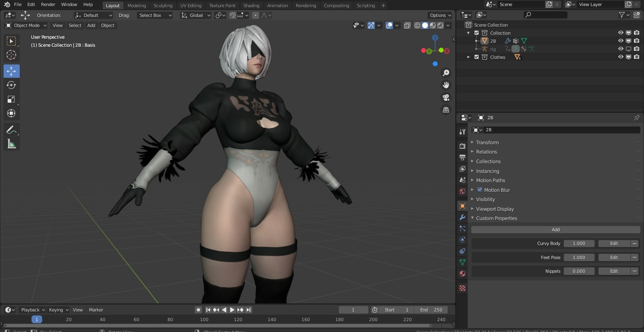Switch to the Shading workspace tab
Image resolution: width=644 pixels, height=332 pixels.
251,6
